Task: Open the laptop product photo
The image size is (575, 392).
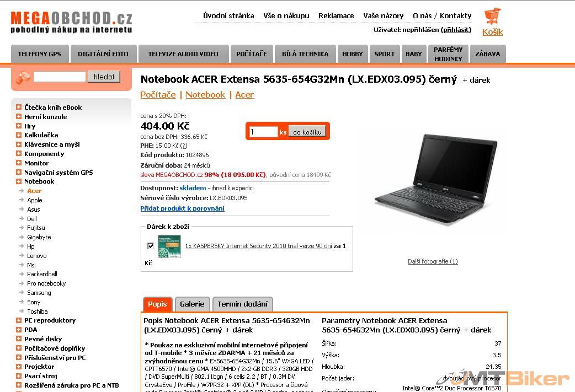Action: pyautogui.click(x=435, y=179)
